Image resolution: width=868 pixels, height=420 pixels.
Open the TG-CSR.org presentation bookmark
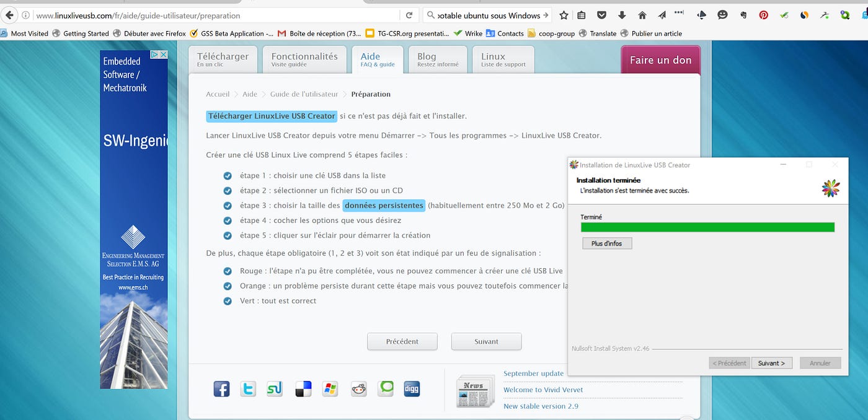coord(407,33)
